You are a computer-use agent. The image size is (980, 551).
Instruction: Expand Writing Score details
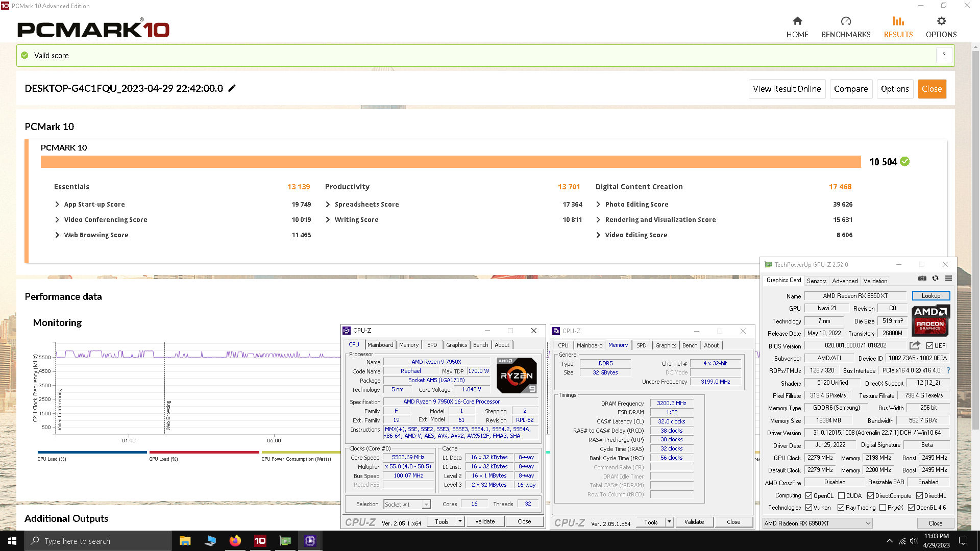pyautogui.click(x=328, y=220)
